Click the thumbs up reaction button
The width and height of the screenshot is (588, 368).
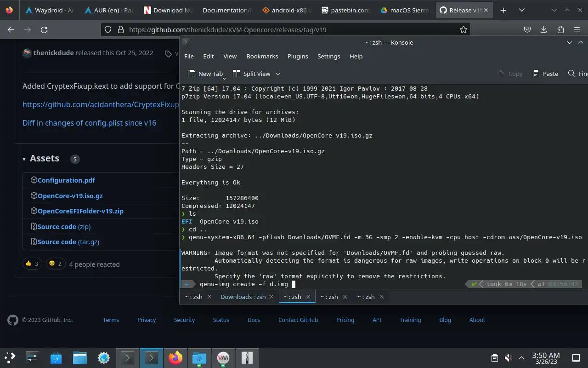point(32,264)
